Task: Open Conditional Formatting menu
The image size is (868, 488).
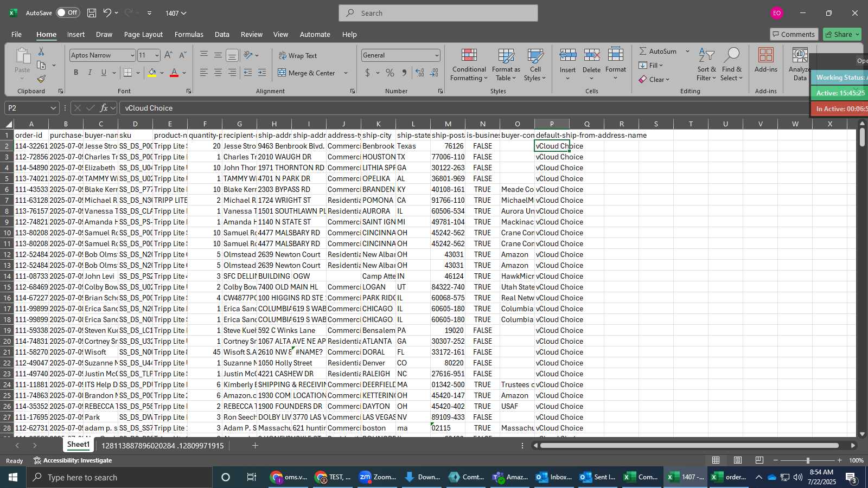Action: (469, 65)
